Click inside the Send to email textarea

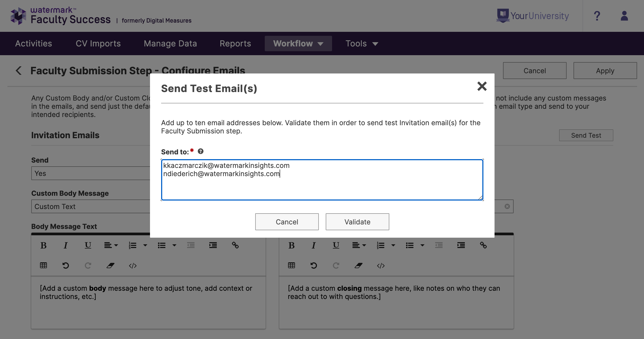coord(322,180)
